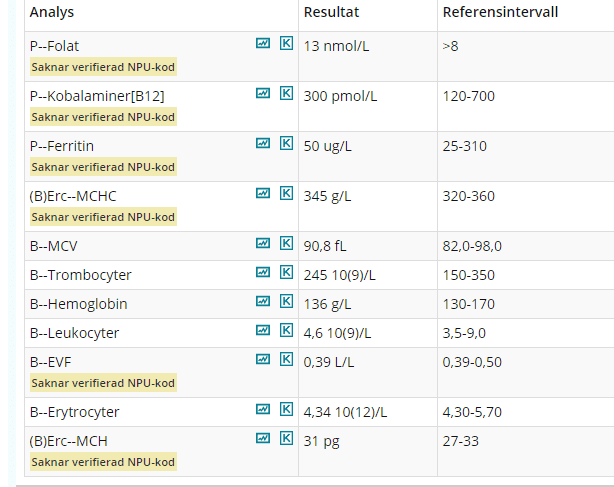Open the chart icon for (B)Erc--MCHC
This screenshot has width=614, height=487.
[x=263, y=193]
